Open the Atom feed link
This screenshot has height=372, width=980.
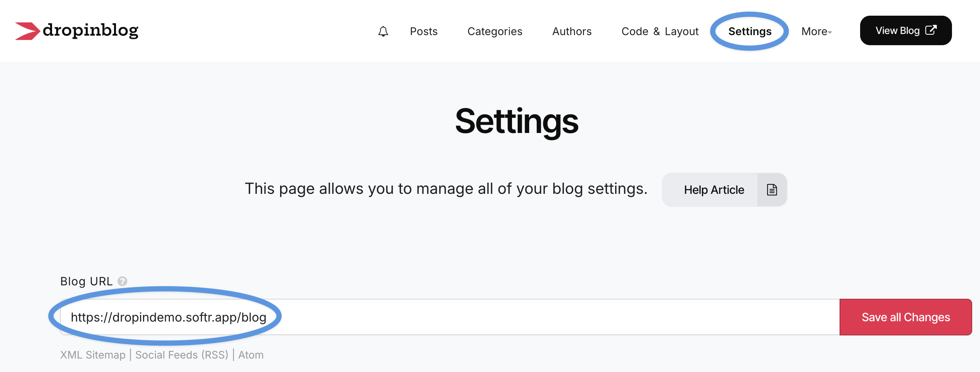click(251, 354)
